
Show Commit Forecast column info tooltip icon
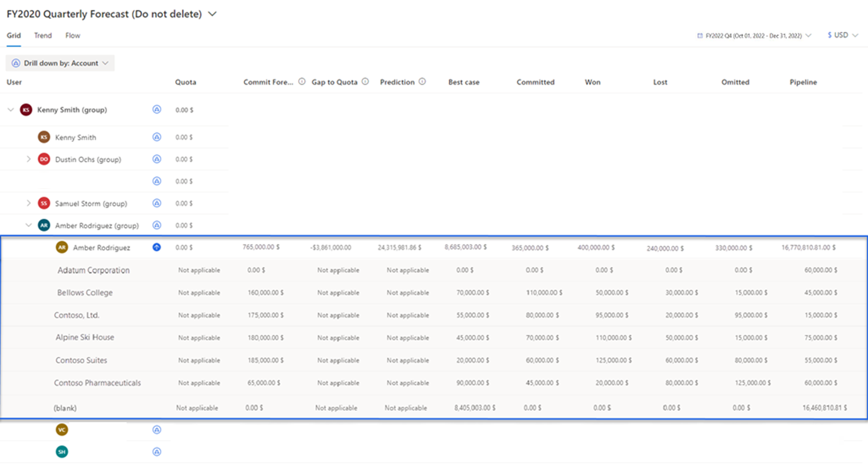(x=302, y=82)
